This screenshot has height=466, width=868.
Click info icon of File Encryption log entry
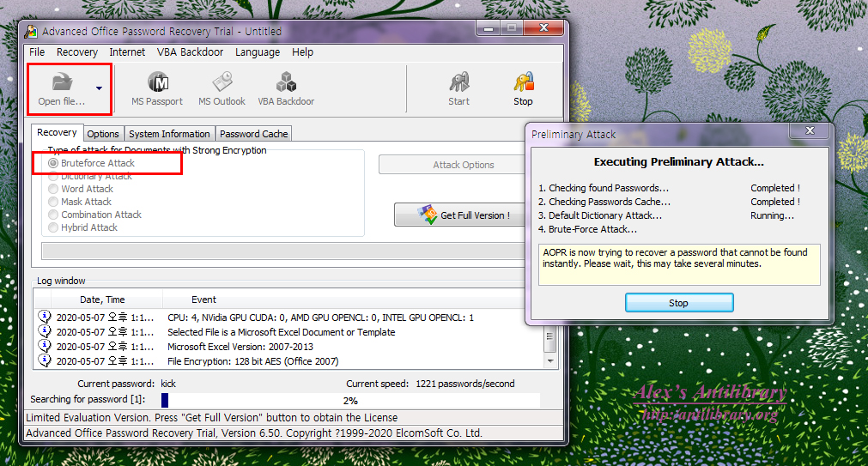pyautogui.click(x=45, y=360)
